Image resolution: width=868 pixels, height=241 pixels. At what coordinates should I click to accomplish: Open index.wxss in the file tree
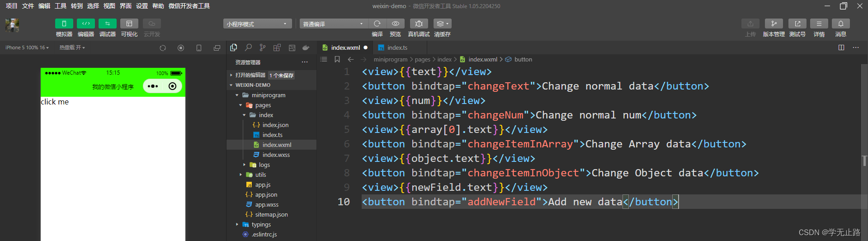(271, 155)
